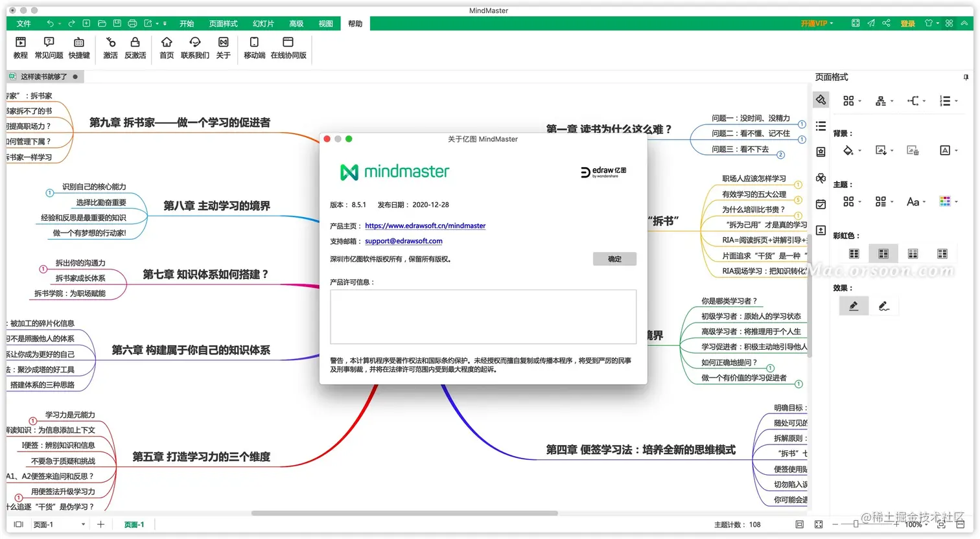Open the 文件 menu

pyautogui.click(x=23, y=23)
